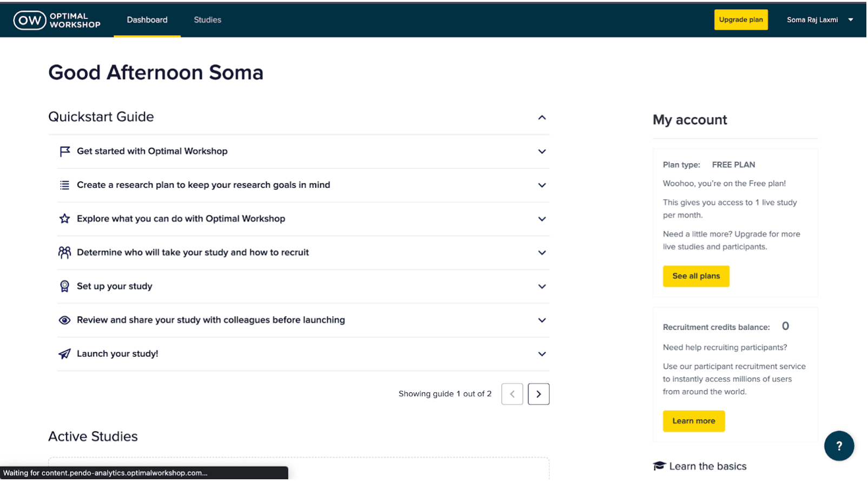This screenshot has height=482, width=868.
Task: Click the Recruitment credits balance label
Action: coord(717,328)
